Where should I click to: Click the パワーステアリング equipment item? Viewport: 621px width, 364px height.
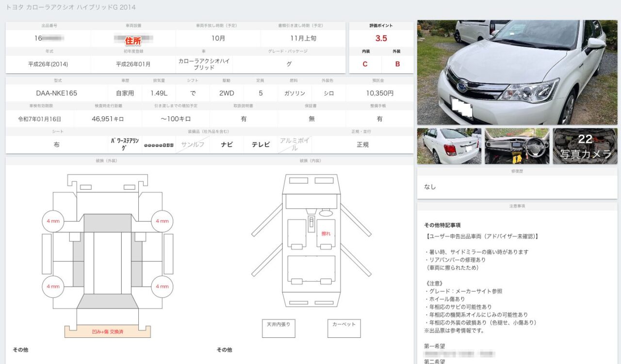click(x=125, y=144)
